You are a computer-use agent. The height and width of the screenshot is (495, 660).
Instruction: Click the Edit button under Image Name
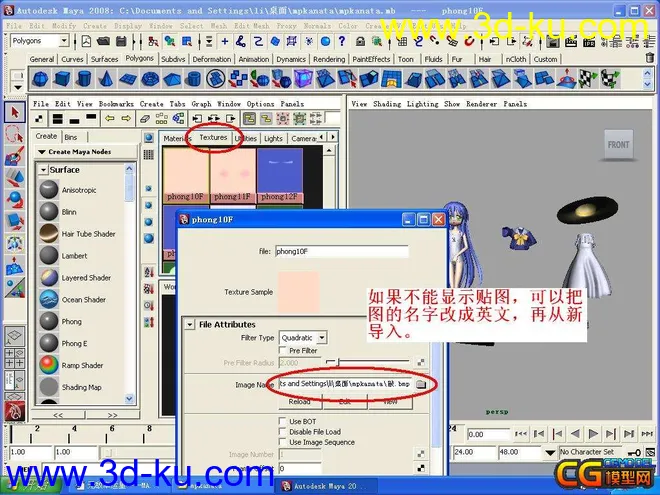pyautogui.click(x=345, y=402)
